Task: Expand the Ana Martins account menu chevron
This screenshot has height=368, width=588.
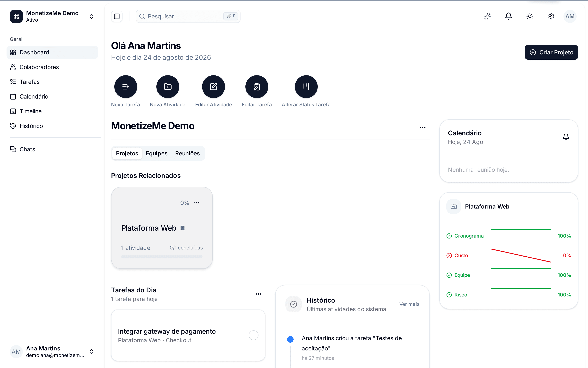Action: 91,352
